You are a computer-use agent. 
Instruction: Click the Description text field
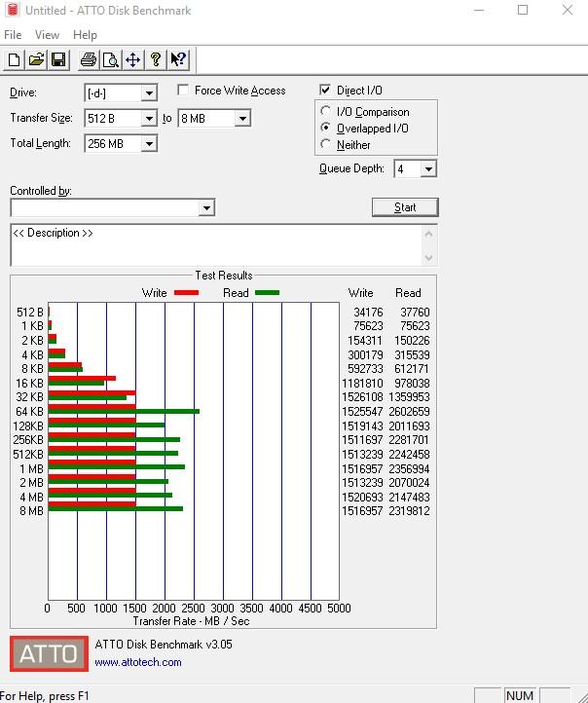216,245
